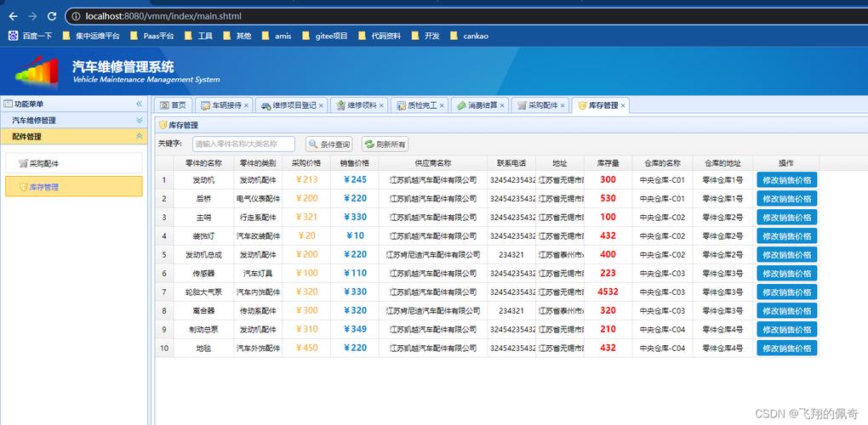868x425 pixels.
Task: Open the gitee项目 bookmark folder
Action: coord(325,36)
